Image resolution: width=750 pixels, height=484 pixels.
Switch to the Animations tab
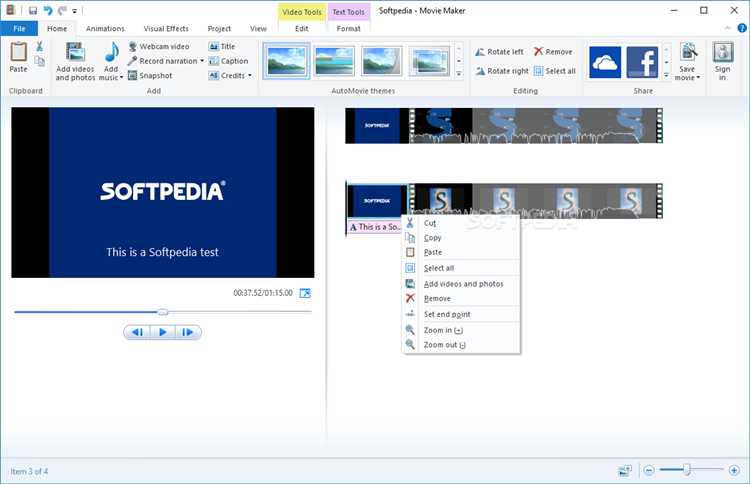coord(105,29)
